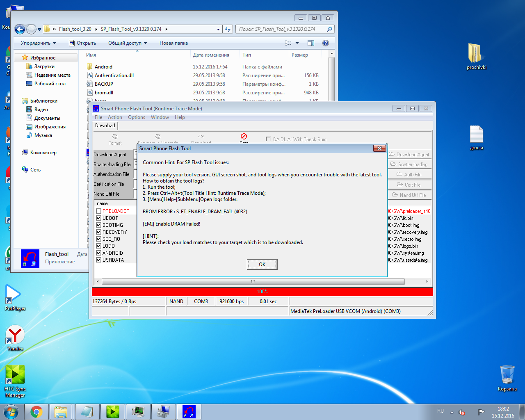Toggle the preview pane icon in Explorer
This screenshot has height=420, width=525.
pyautogui.click(x=311, y=43)
